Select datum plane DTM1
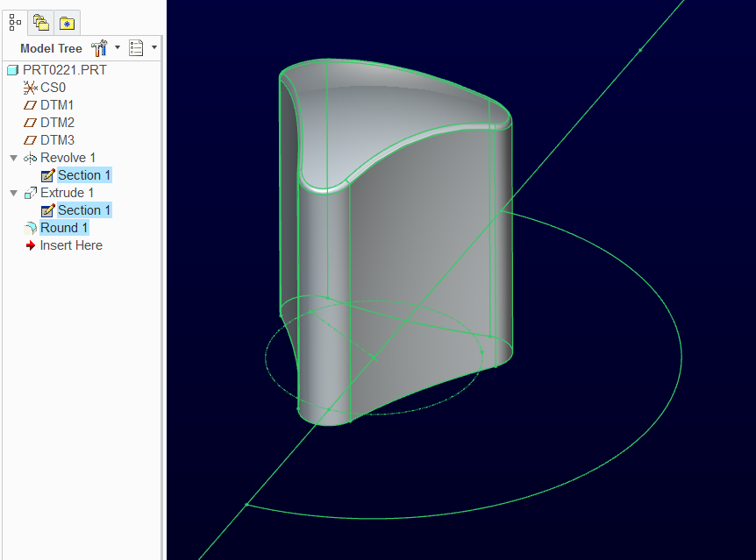 pos(57,105)
